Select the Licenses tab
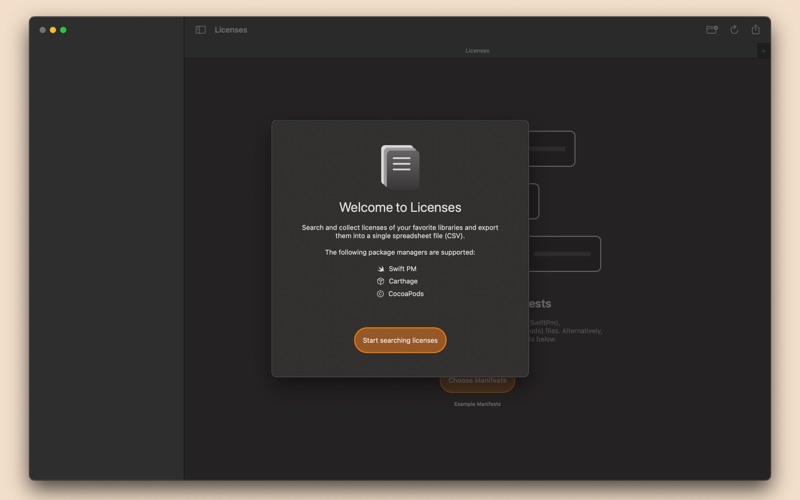 (x=477, y=51)
